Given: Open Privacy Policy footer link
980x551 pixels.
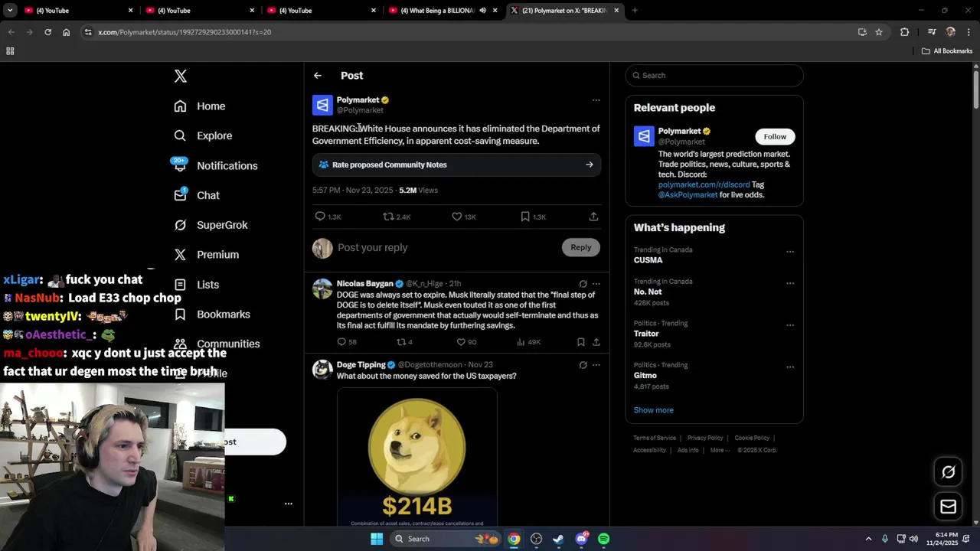Looking at the screenshot, I should (705, 438).
